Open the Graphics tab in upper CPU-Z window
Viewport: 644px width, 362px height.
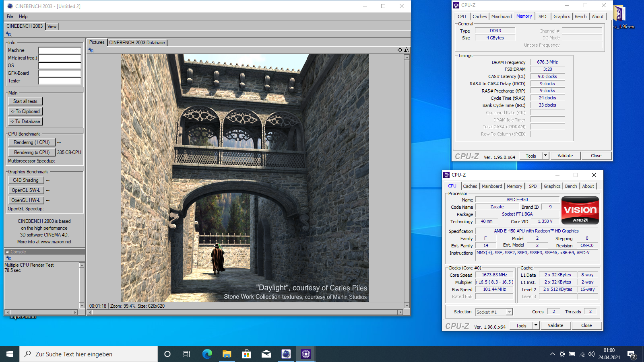(561, 16)
